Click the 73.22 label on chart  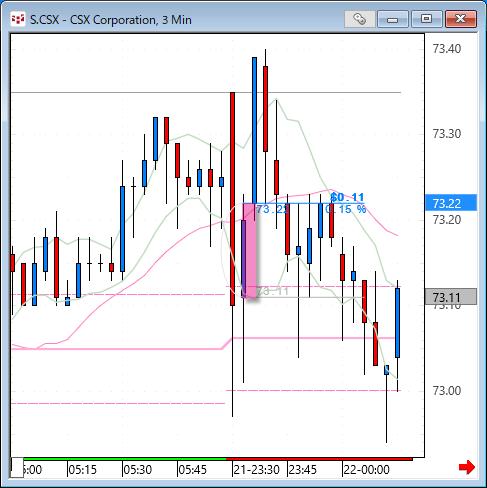tap(273, 209)
